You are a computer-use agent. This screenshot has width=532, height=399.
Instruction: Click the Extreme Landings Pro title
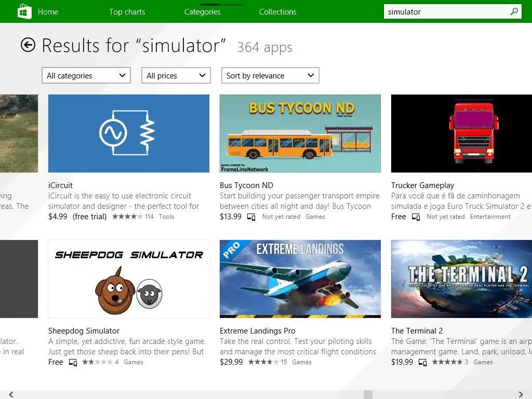click(258, 331)
